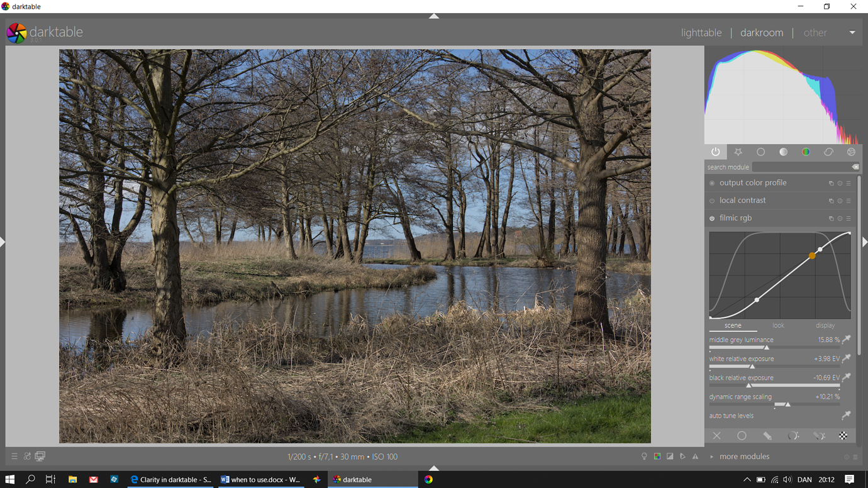Click the gamut check icon in bottom bar
The image size is (868, 488).
tap(695, 457)
